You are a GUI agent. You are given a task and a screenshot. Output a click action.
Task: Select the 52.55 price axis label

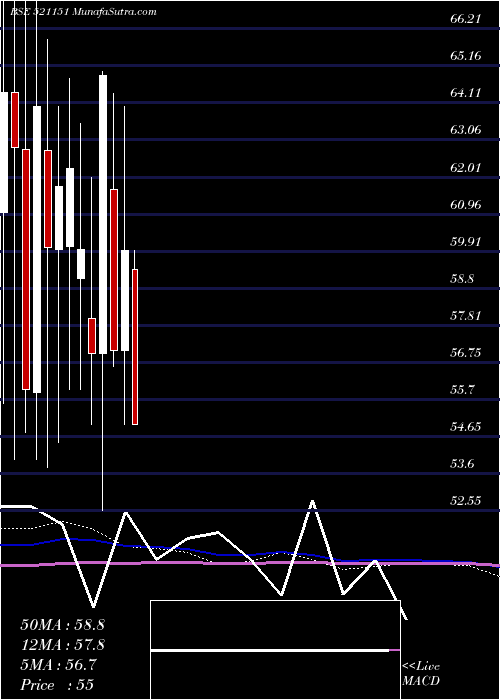466,501
